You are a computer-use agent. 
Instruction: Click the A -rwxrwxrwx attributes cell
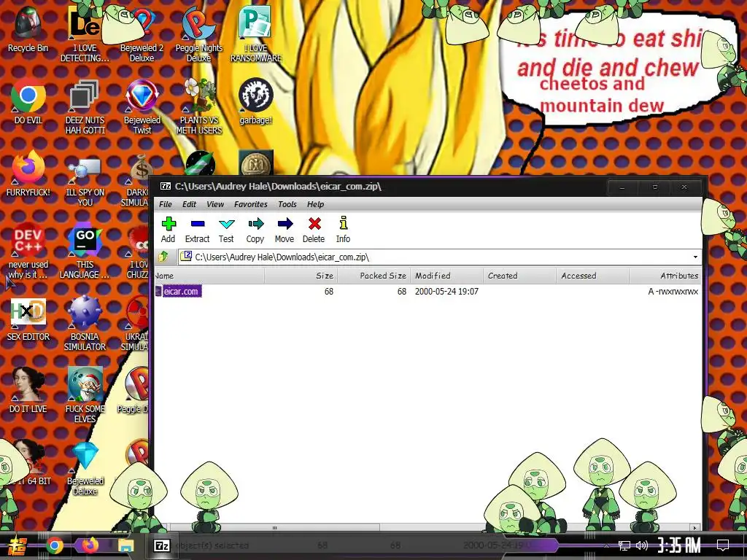tap(673, 292)
